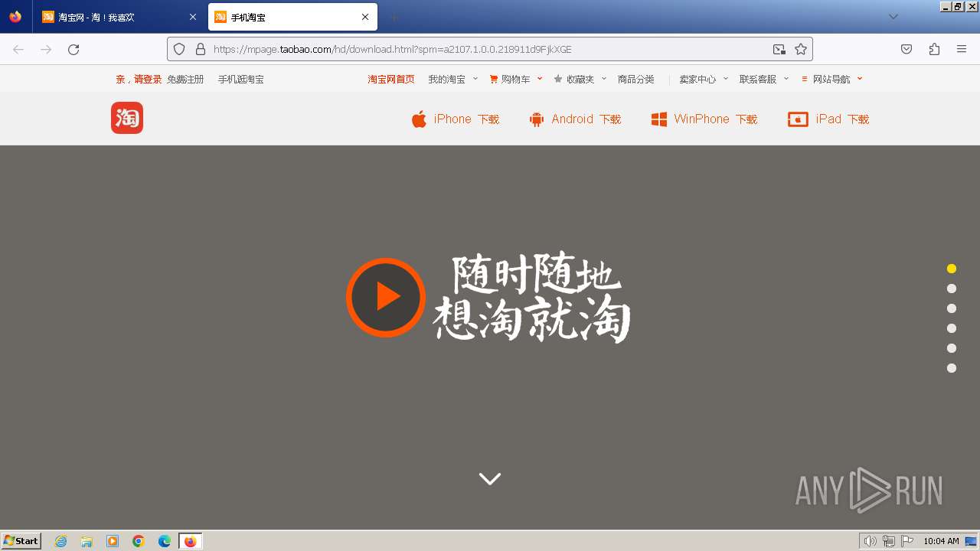Expand the 卖家中心 menu
This screenshot has width=980, height=551.
tap(704, 79)
